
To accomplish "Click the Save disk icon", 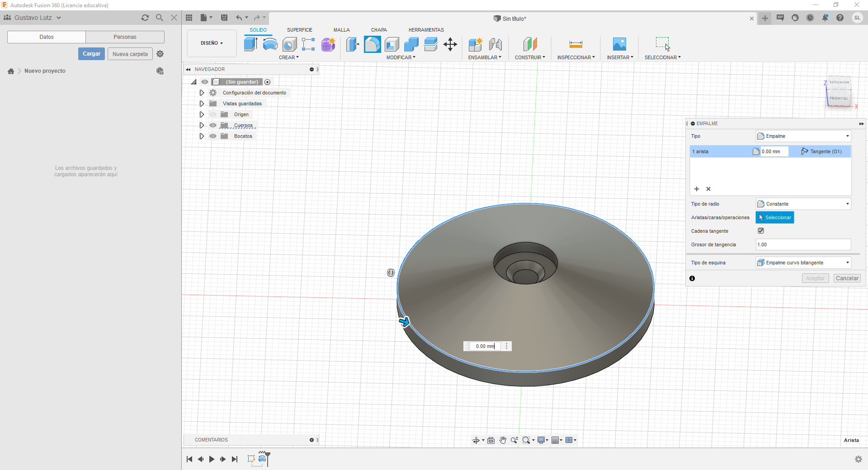I will (224, 18).
